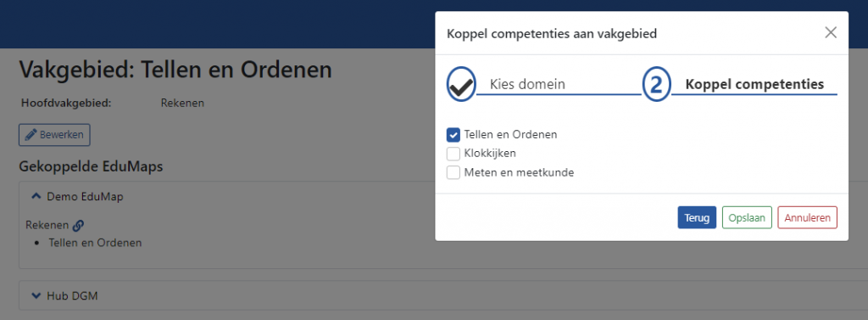Screen dimensions: 868x320
Task: Click the Demo EduMap panel title
Action: click(85, 196)
